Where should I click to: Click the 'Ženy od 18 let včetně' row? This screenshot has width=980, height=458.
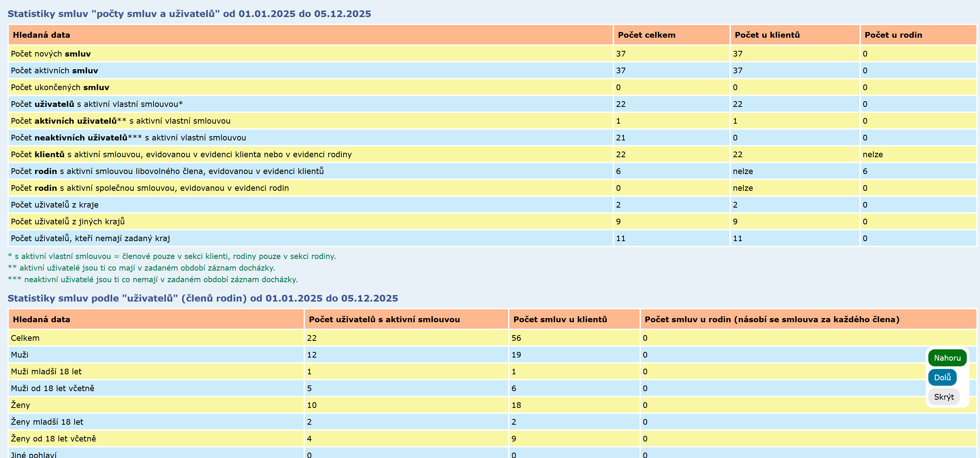click(54, 439)
